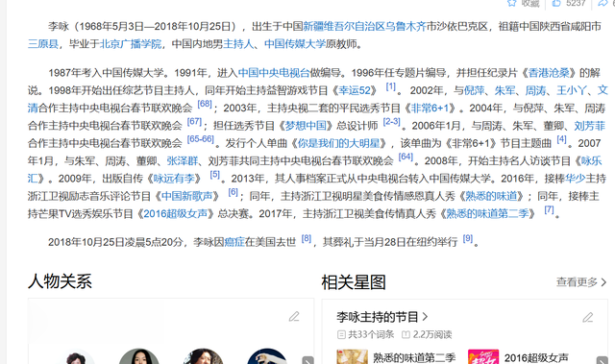615x364 pixels.
Task: Open the 中国中央电视台 link
Action: pos(274,73)
